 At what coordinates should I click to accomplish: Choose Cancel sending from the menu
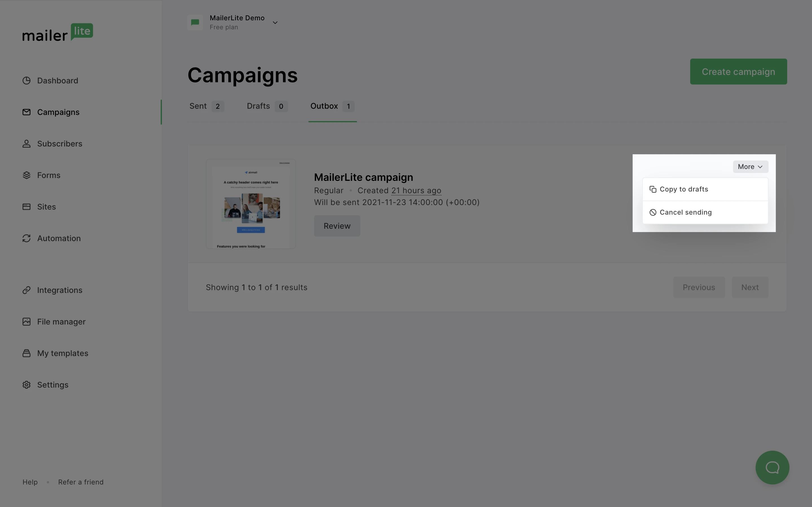click(x=705, y=212)
